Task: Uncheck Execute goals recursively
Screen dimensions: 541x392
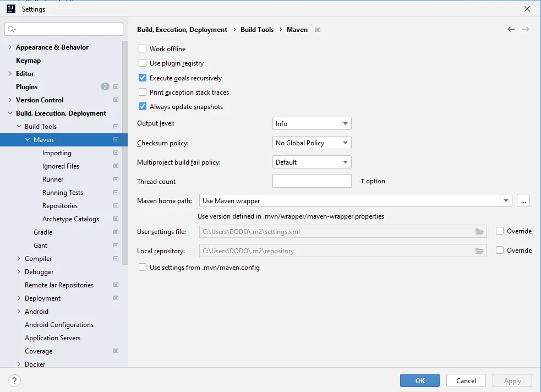Action: tap(143, 78)
